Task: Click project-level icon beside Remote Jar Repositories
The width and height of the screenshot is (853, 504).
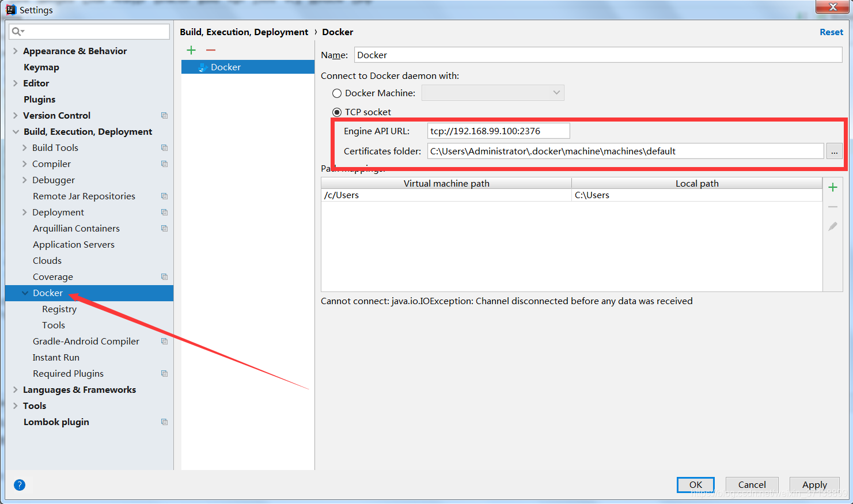Action: (164, 196)
